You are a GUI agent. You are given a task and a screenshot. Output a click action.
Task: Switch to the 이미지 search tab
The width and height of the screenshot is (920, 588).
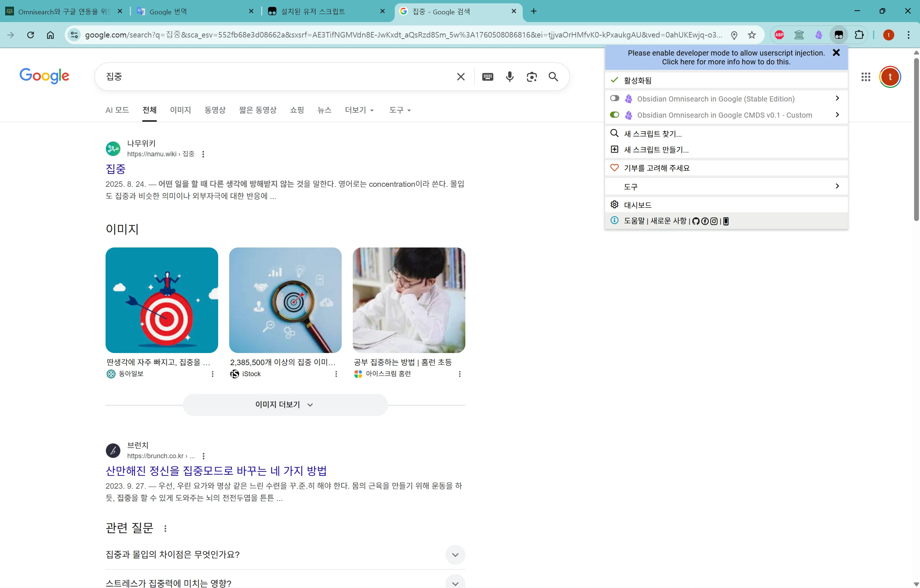coord(180,110)
